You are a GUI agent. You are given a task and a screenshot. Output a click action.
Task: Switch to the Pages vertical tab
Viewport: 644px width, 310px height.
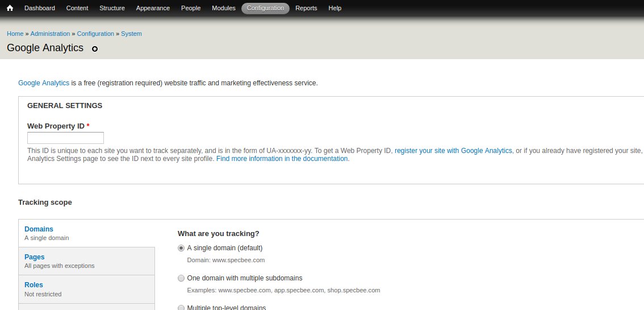(x=87, y=261)
